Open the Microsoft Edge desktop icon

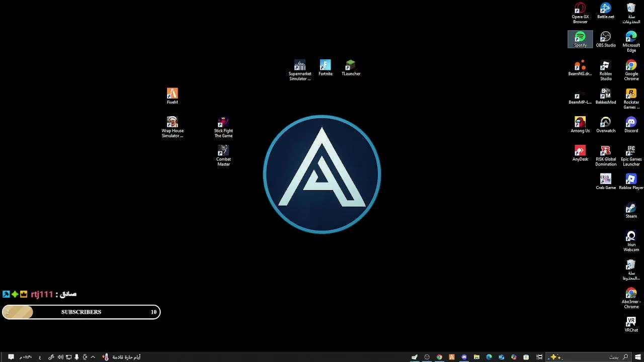[631, 42]
